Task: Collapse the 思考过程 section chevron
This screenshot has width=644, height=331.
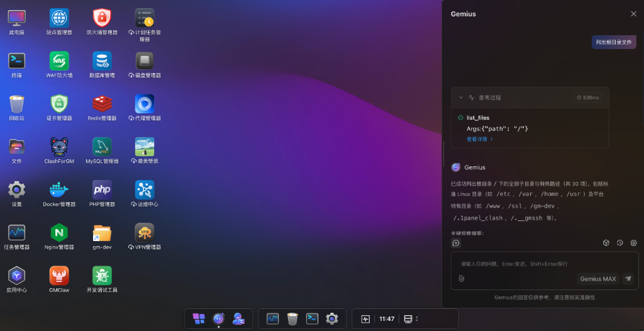Action: point(461,98)
